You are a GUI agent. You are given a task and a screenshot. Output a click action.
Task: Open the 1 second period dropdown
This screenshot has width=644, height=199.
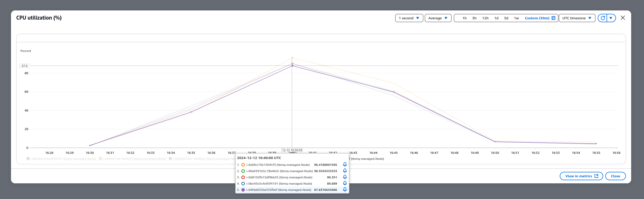click(409, 18)
